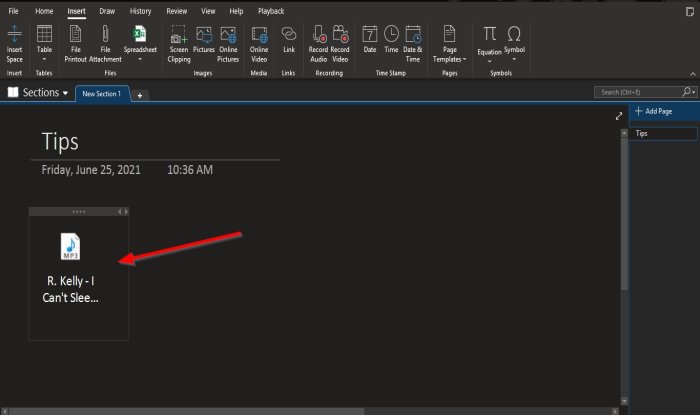The height and width of the screenshot is (415, 700).
Task: Expand the Spreadsheet dropdown arrow
Action: pos(140,59)
